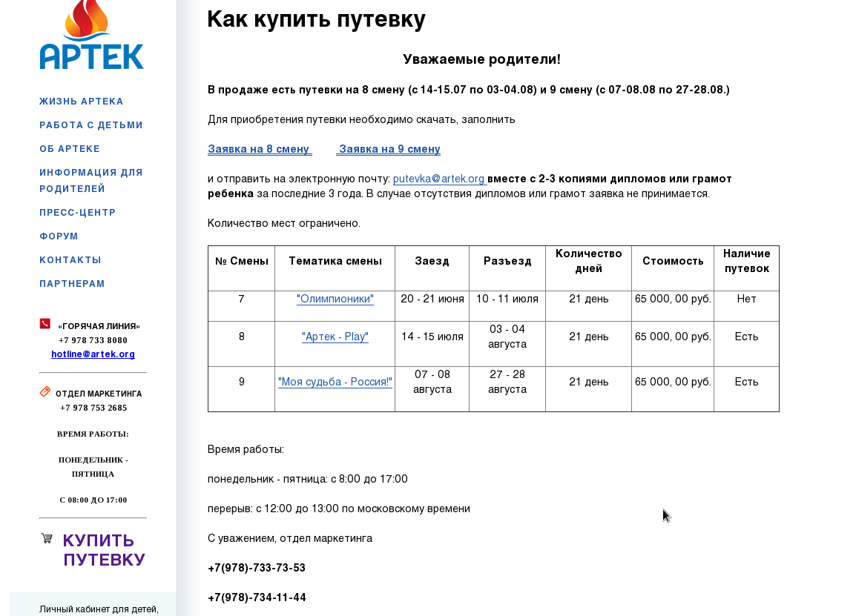Click the Уважаемые родители! subheading
The width and height of the screenshot is (856, 616).
[481, 59]
